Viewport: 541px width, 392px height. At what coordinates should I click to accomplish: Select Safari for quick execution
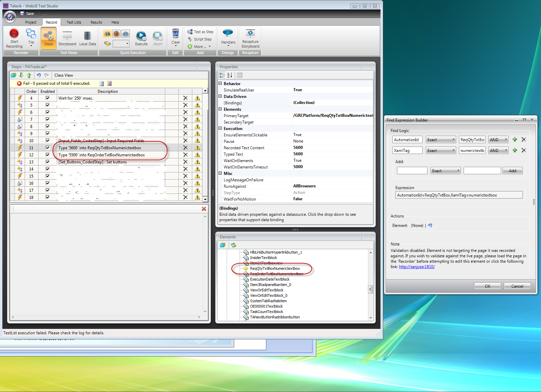pyautogui.click(x=125, y=34)
